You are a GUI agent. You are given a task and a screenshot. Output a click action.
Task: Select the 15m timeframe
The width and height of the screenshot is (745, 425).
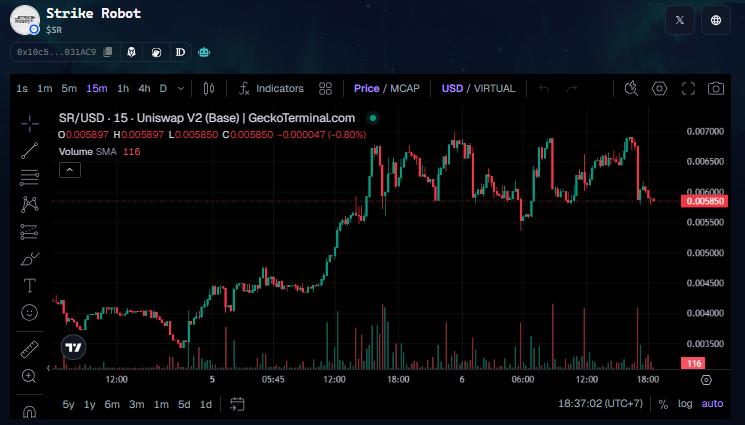tap(96, 88)
